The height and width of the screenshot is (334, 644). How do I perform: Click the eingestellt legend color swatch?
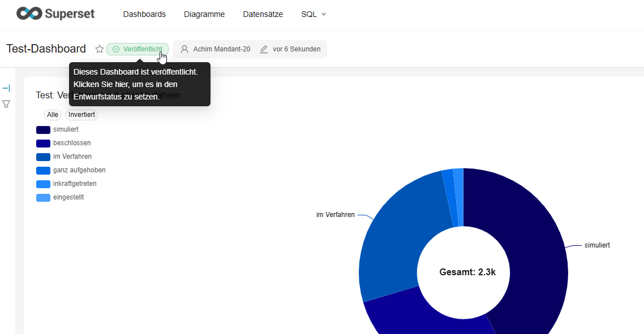pos(43,197)
